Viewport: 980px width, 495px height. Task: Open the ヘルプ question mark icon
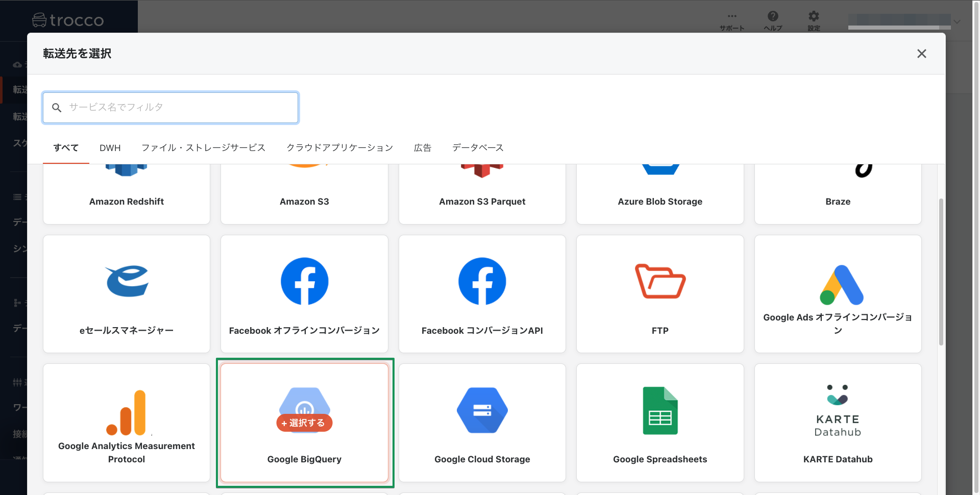(x=773, y=16)
